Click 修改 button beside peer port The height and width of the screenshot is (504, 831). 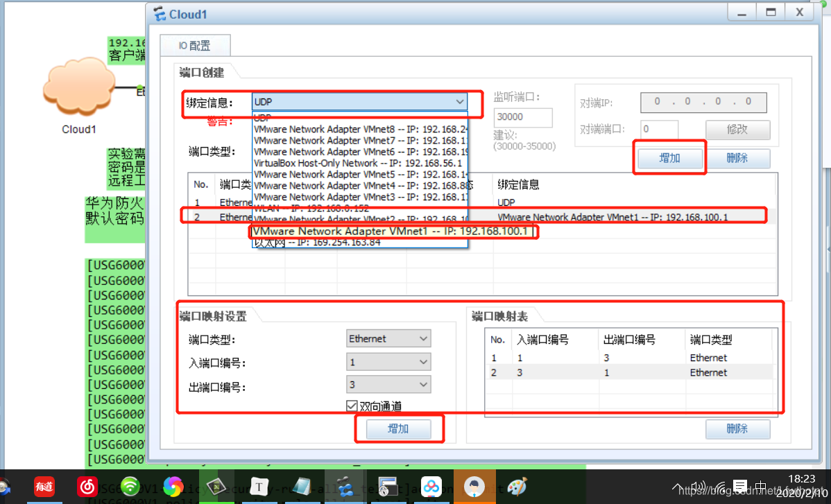click(737, 129)
